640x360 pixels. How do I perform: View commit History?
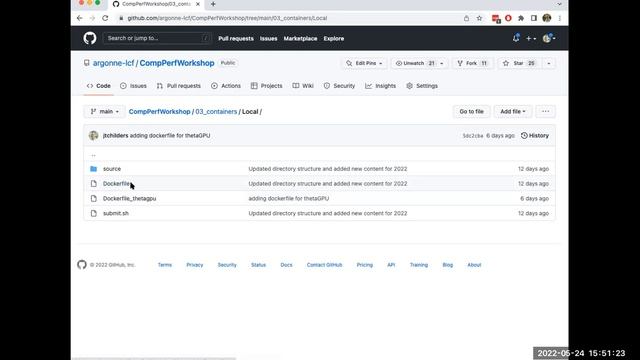click(535, 136)
